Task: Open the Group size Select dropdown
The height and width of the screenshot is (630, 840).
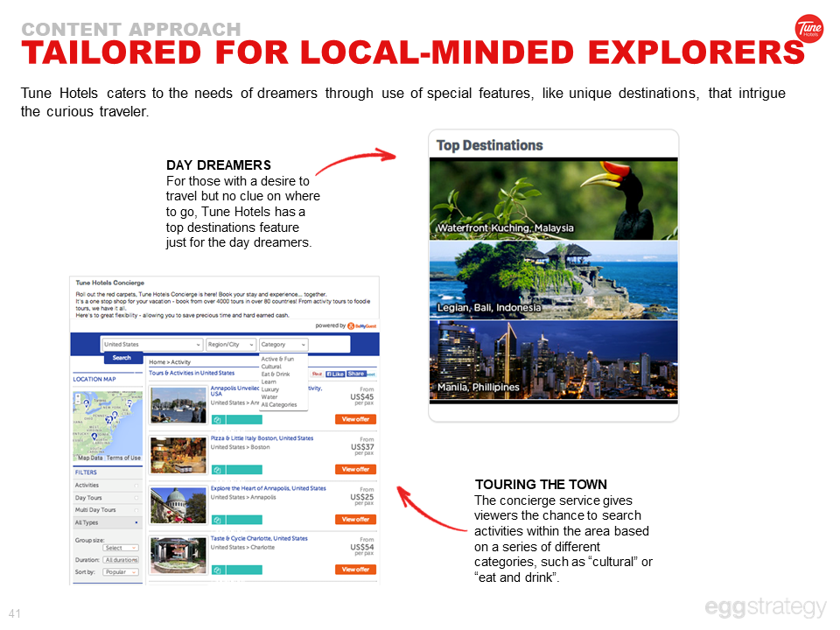Action: point(121,548)
